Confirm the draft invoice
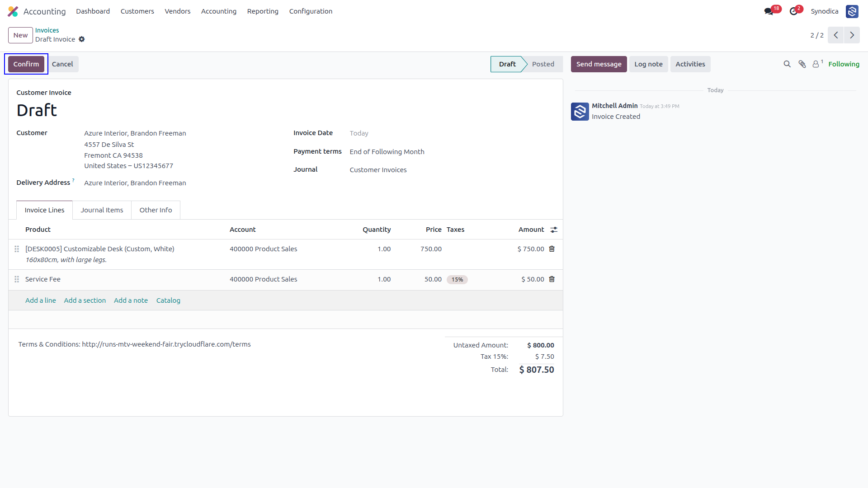868x488 pixels. tap(26, 64)
